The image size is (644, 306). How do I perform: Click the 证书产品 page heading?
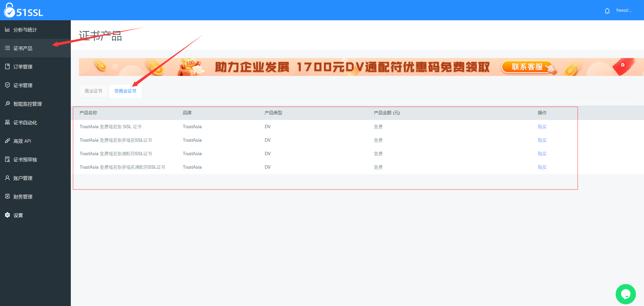100,35
